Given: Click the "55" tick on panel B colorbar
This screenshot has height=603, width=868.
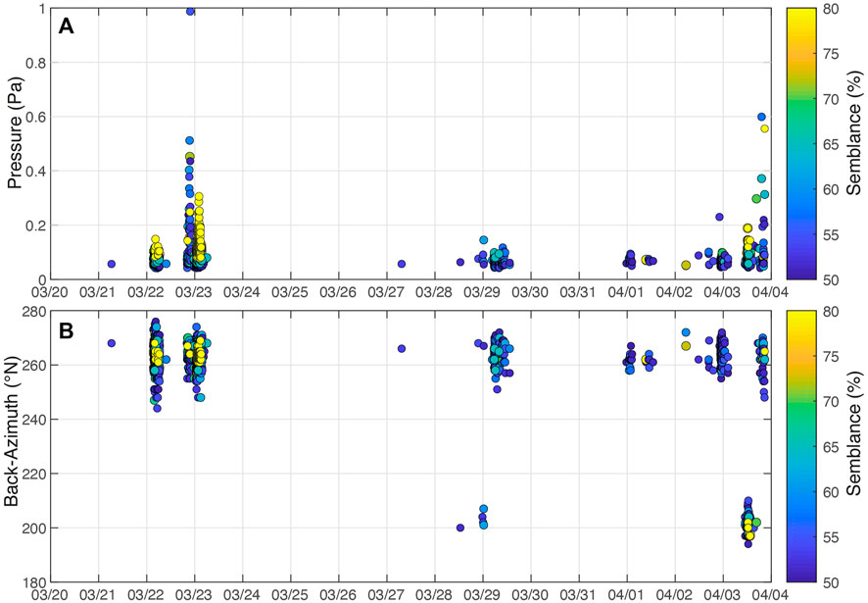Looking at the screenshot, I should pyautogui.click(x=831, y=537).
